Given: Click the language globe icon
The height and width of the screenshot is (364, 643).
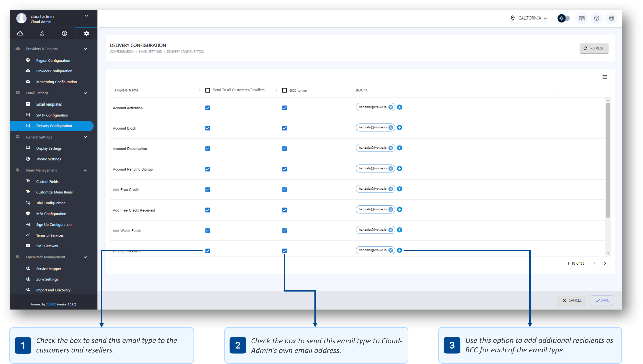Looking at the screenshot, I should tap(612, 18).
